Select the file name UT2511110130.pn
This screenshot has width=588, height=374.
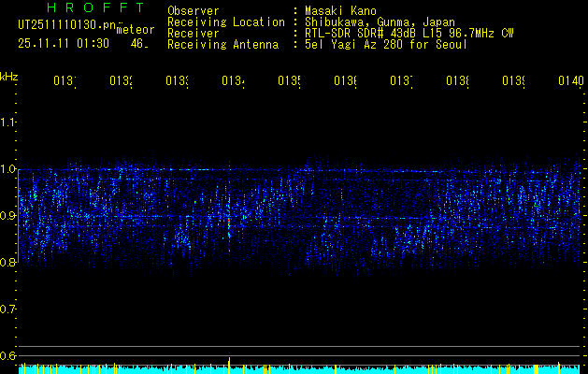[67, 25]
